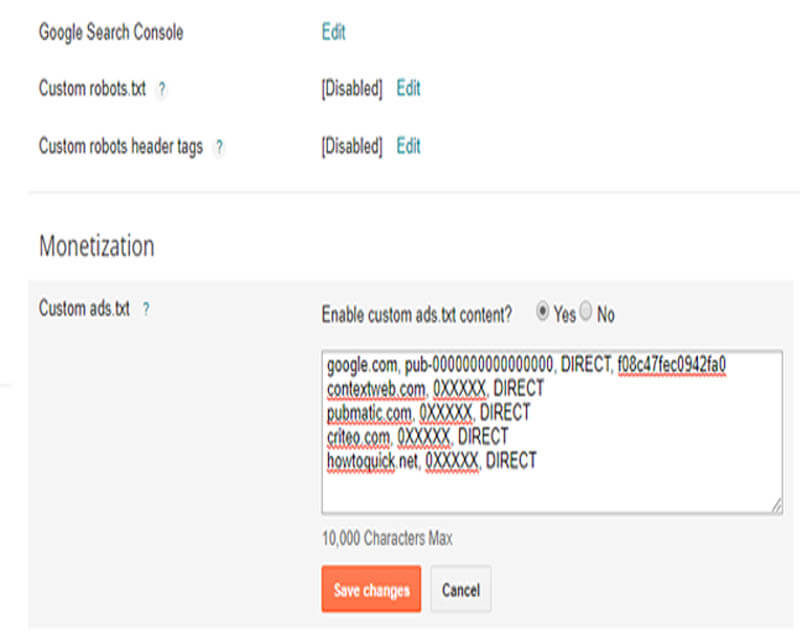Edit the Custom robots.txt setting
800x640 pixels.
tap(408, 88)
